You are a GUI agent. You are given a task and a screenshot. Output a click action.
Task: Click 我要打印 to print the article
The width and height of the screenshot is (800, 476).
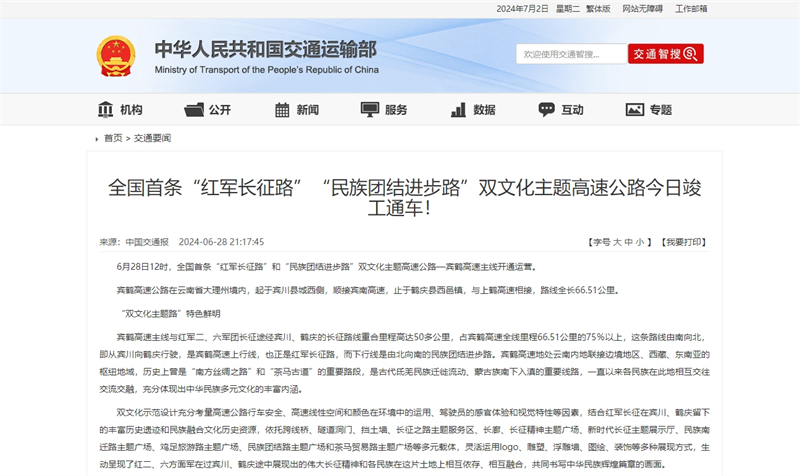(x=685, y=242)
